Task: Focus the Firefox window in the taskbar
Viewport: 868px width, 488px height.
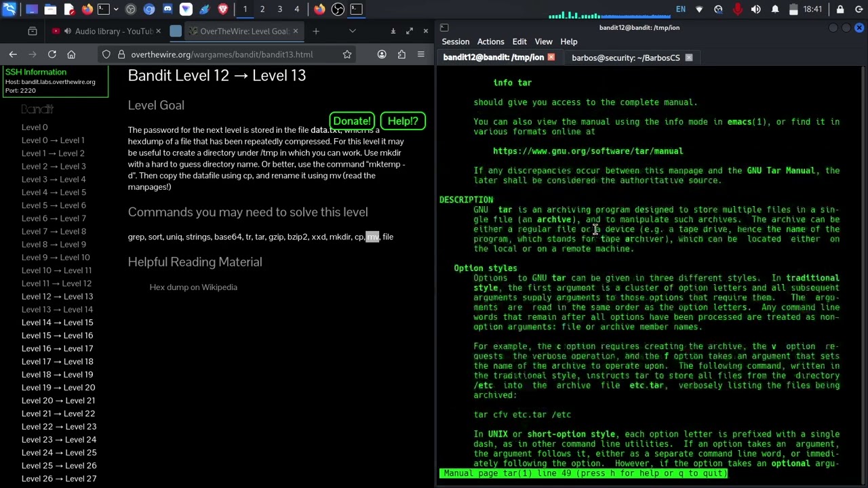Action: (319, 9)
